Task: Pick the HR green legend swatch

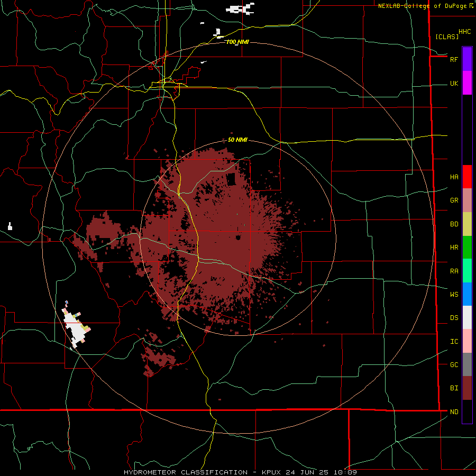Action: coord(467,248)
